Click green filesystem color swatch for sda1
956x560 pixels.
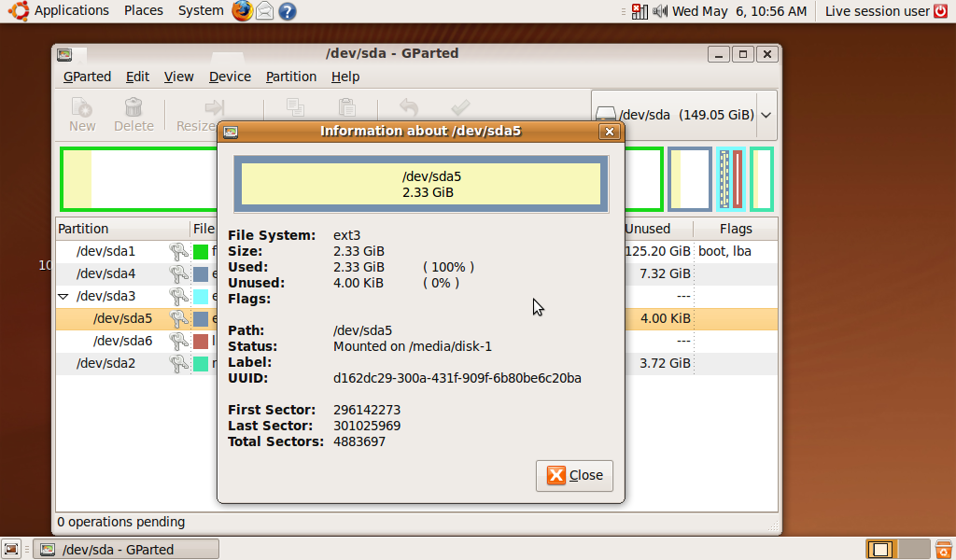(x=201, y=252)
